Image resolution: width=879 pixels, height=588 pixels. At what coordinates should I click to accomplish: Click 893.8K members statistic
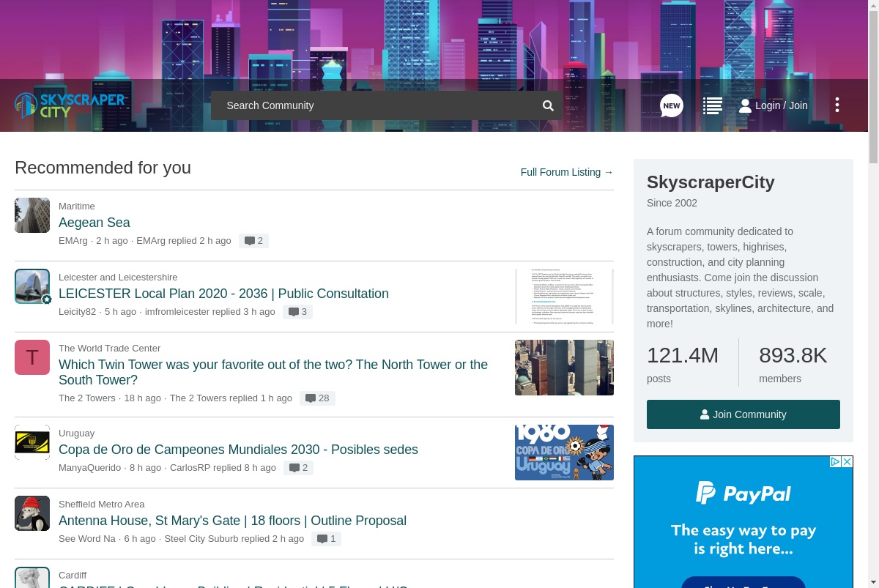[x=793, y=365]
